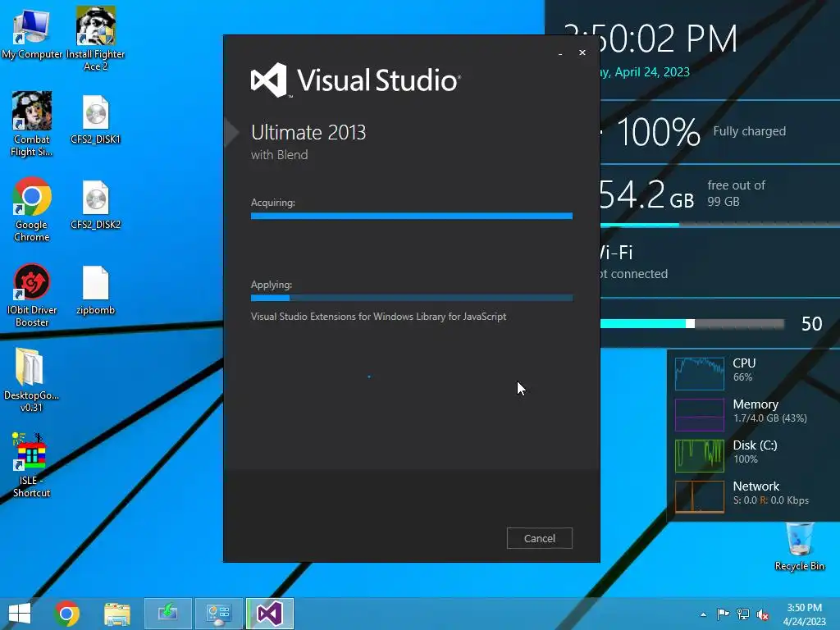
Task: Click 'Visual Studio Extensions for Windows Library' status text
Action: pyautogui.click(x=378, y=317)
